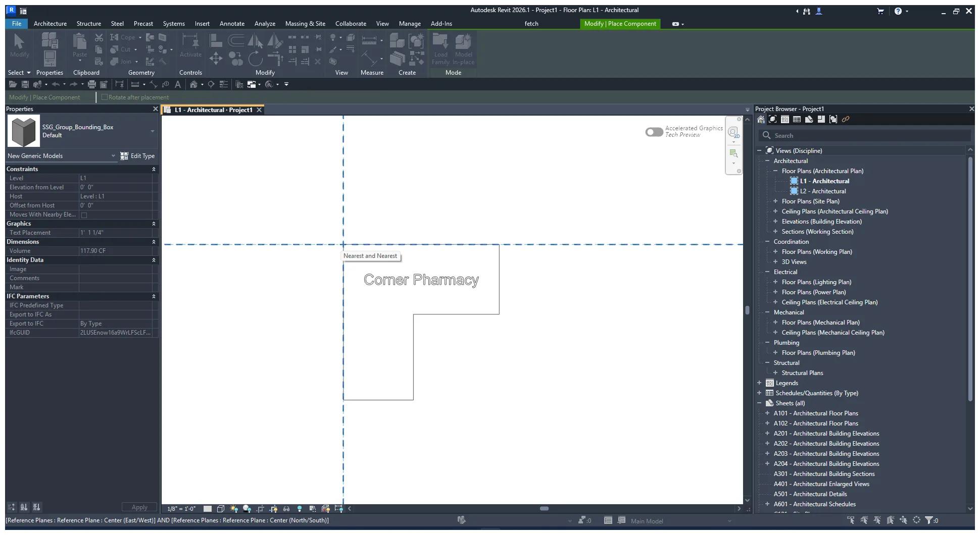Image resolution: width=980 pixels, height=535 pixels.
Task: Click the horizontal scrollbar thumb in canvas
Action: pos(544,509)
